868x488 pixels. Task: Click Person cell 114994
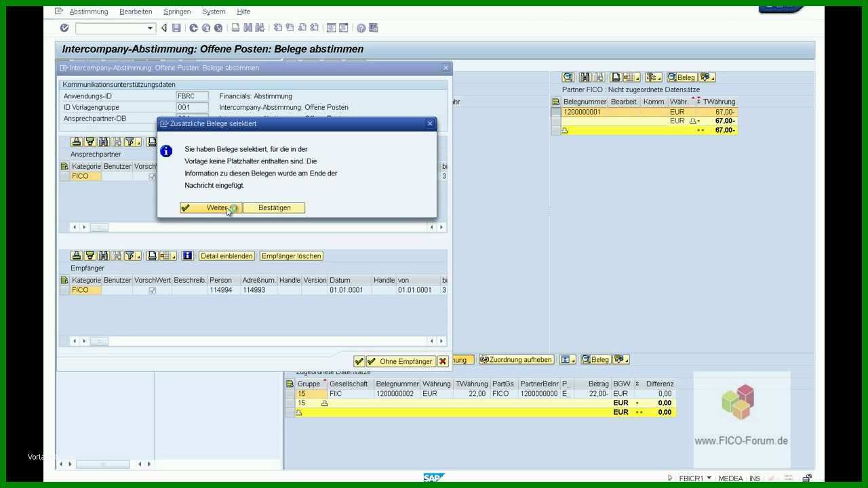click(224, 290)
